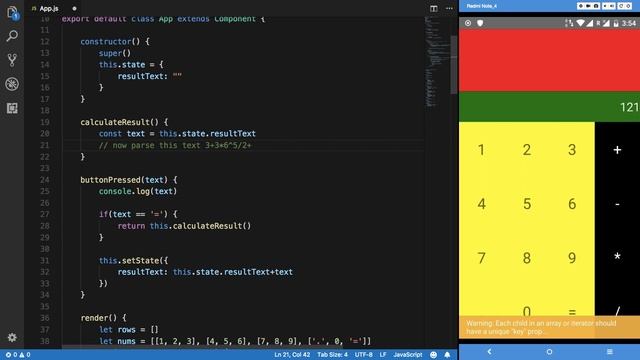The height and width of the screenshot is (360, 640).
Task: Open notifications bell in status bar
Action: (x=447, y=355)
